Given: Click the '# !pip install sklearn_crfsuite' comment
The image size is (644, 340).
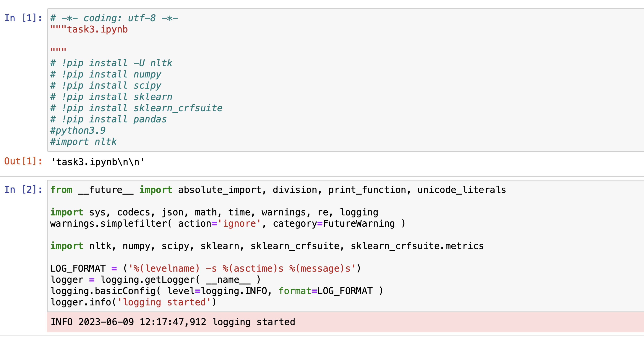Looking at the screenshot, I should pyautogui.click(x=136, y=108).
